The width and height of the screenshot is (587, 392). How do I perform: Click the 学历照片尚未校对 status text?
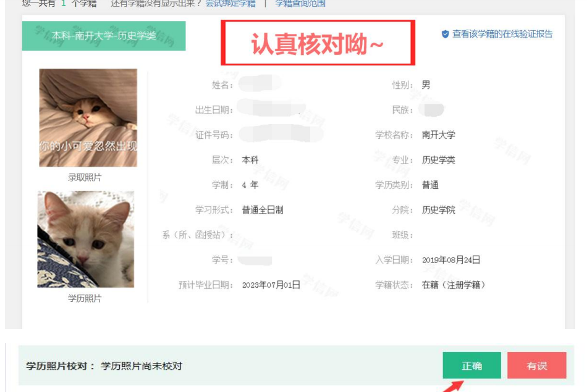click(141, 366)
